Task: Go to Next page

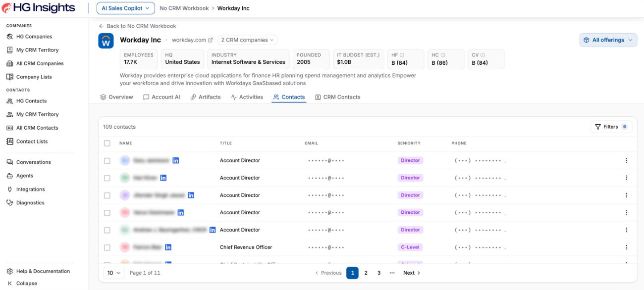Action: [412, 273]
